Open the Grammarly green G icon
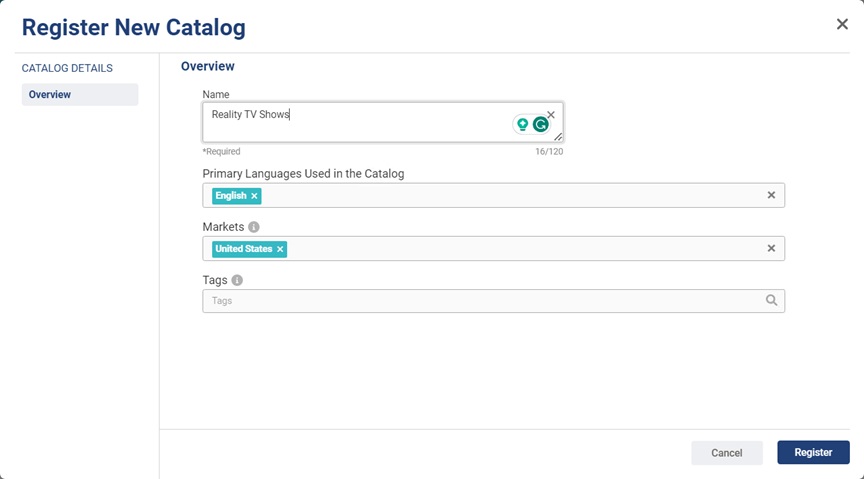864x479 pixels. [x=541, y=125]
